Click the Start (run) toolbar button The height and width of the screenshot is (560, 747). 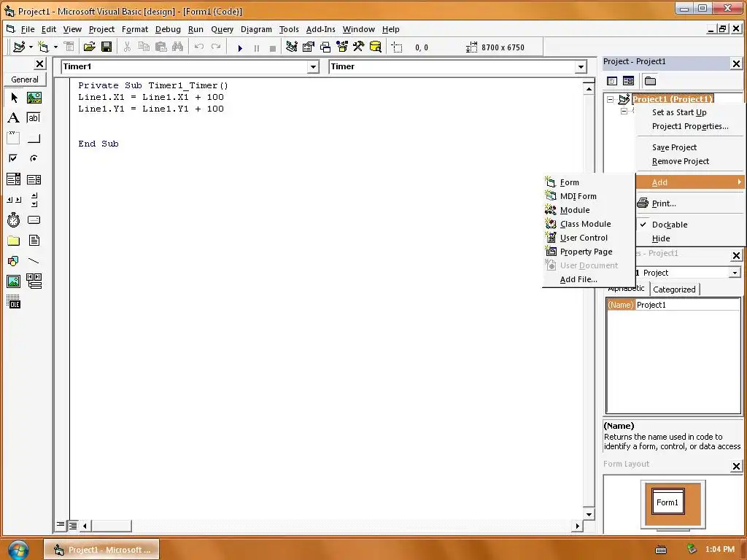click(240, 47)
